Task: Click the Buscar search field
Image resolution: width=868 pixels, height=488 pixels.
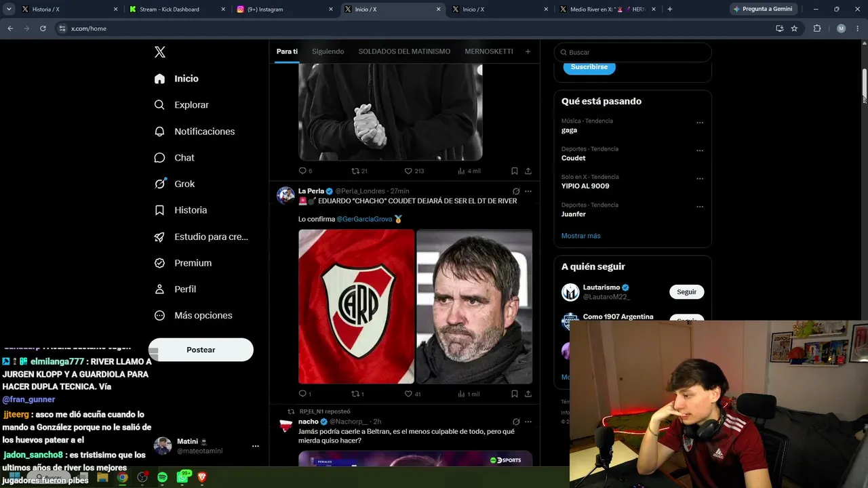Action: 633,52
